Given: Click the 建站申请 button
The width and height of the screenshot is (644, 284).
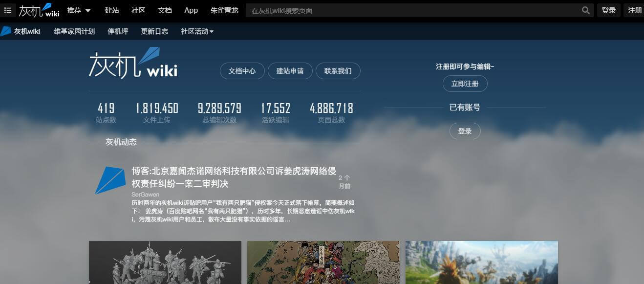Looking at the screenshot, I should (x=290, y=70).
